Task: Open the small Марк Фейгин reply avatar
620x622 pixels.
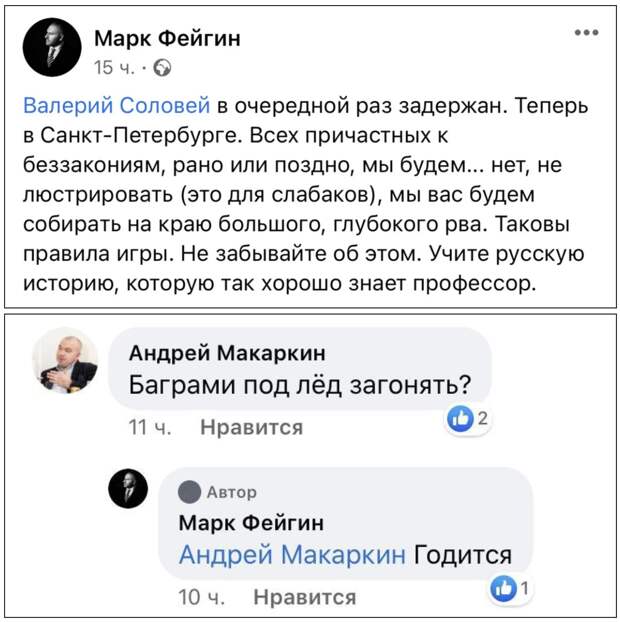Action: pos(128,488)
